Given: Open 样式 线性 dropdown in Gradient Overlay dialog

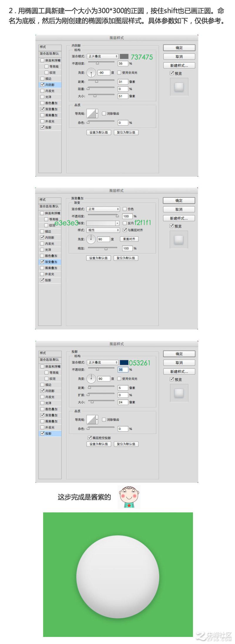Looking at the screenshot, I should click(x=103, y=230).
